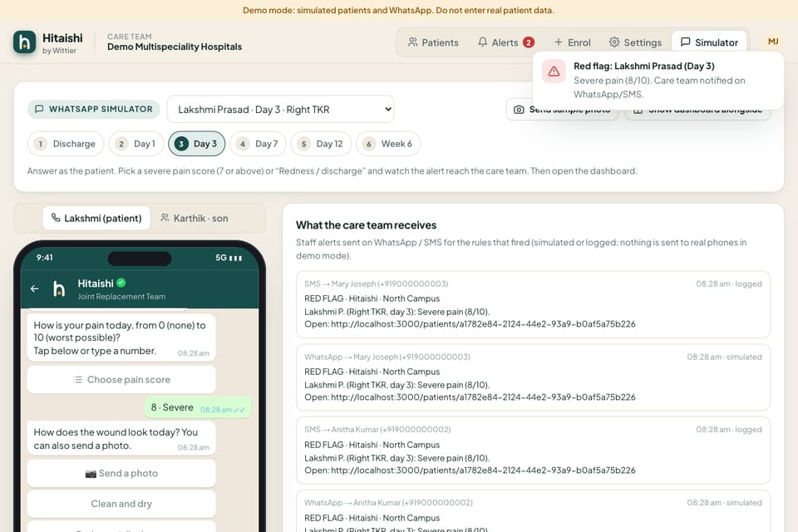798x532 pixels.
Task: Select the Day 7 step
Action: (258, 144)
